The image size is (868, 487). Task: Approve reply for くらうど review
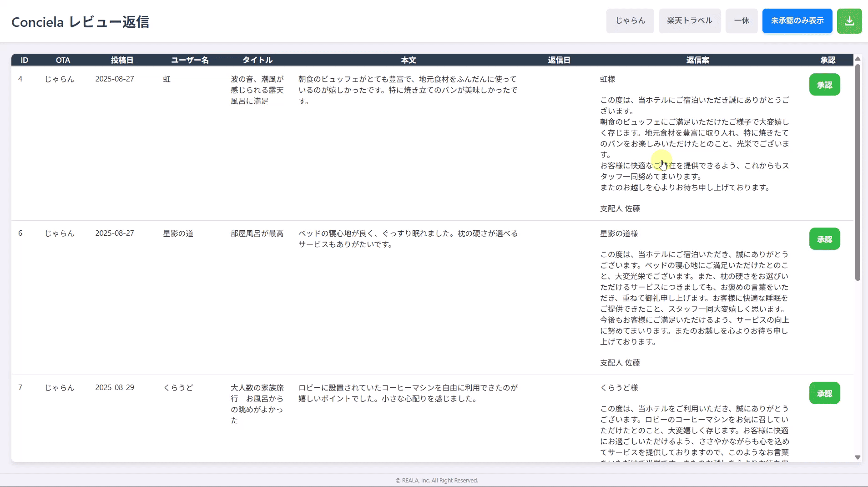824,393
